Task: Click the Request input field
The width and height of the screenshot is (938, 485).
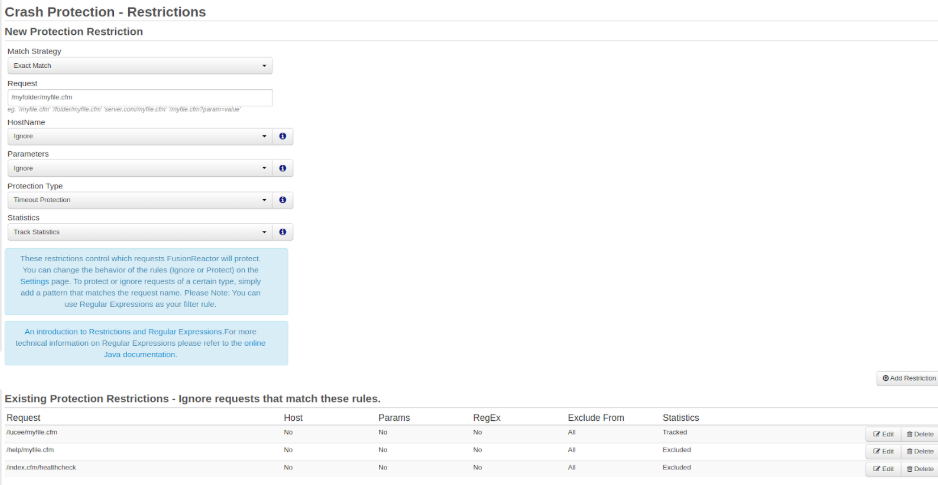Action: 139,98
